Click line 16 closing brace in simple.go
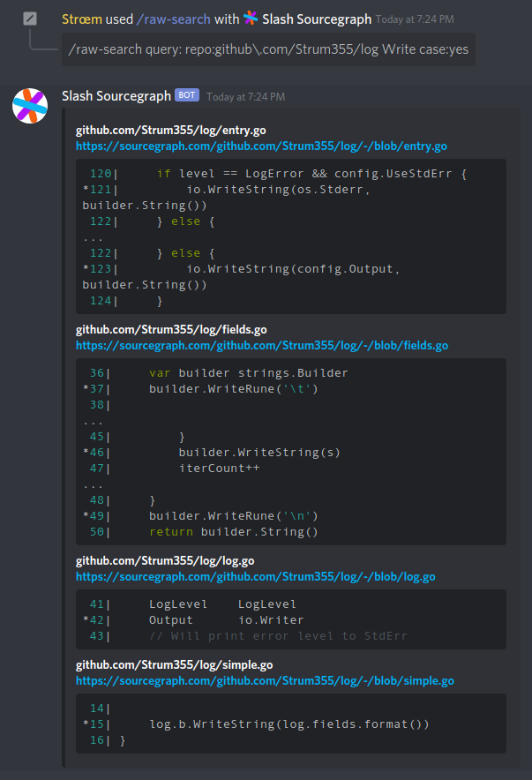532x780 pixels. (108, 740)
